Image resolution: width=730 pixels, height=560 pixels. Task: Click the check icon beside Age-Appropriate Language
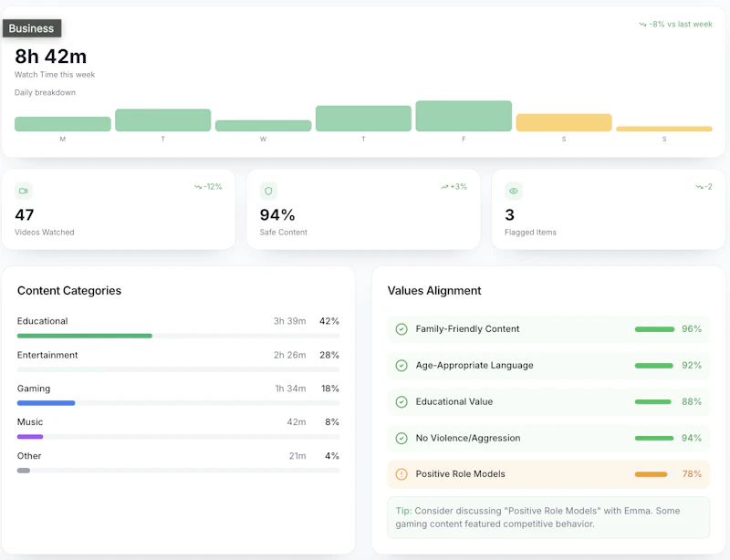pos(401,366)
